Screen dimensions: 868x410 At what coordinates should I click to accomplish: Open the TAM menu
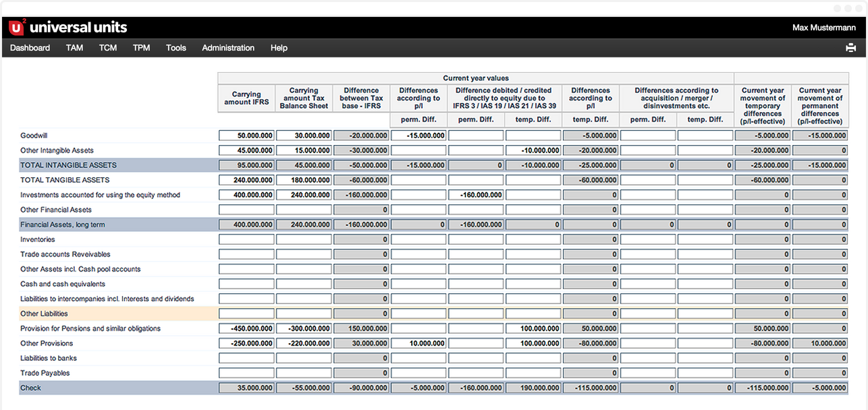pos(74,48)
